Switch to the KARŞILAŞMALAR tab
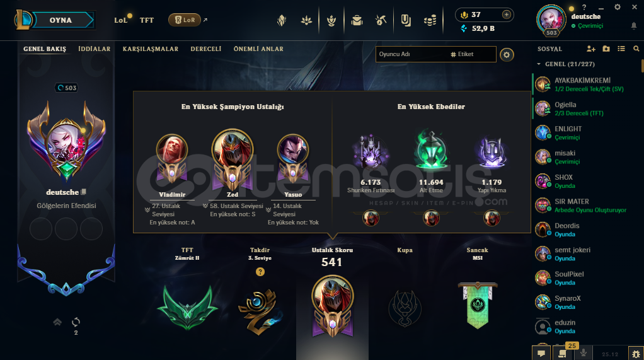 tap(151, 49)
